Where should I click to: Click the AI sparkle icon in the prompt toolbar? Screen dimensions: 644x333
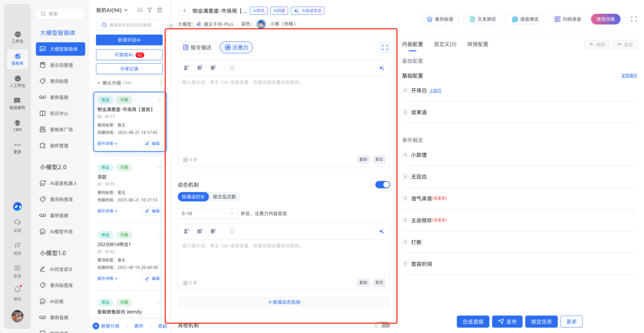[x=382, y=68]
